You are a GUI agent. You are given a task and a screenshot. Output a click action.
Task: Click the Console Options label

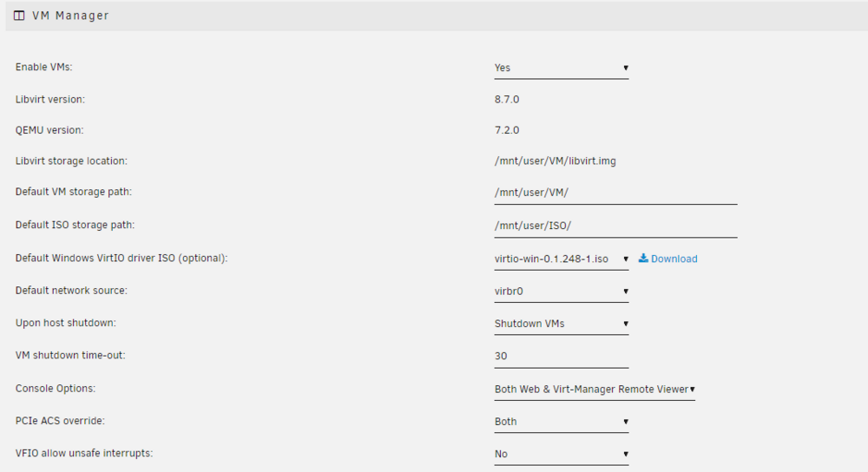[56, 389]
